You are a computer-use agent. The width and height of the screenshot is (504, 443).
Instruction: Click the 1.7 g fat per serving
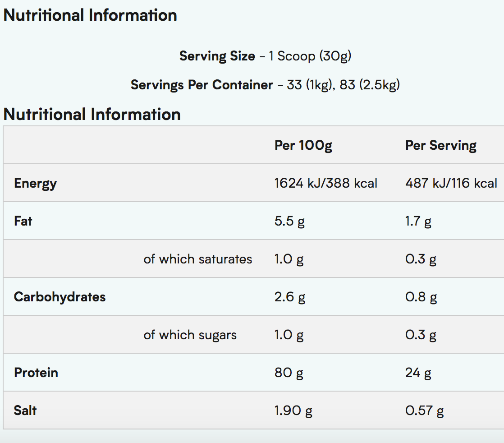tap(418, 221)
